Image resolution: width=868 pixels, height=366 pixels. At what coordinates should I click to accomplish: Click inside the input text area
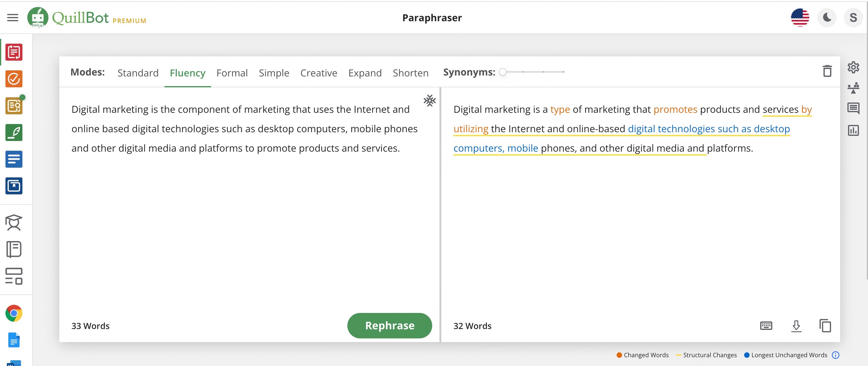coord(236,202)
